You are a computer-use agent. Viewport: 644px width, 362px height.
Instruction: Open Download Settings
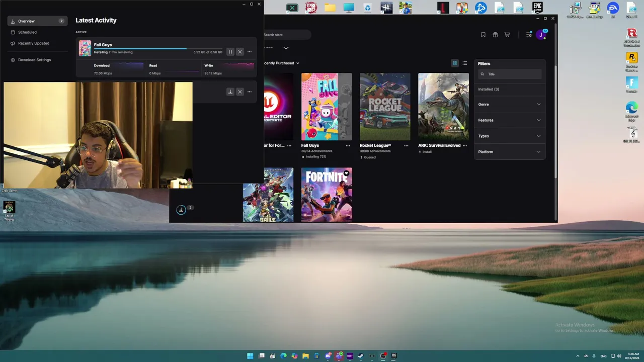pos(37,60)
